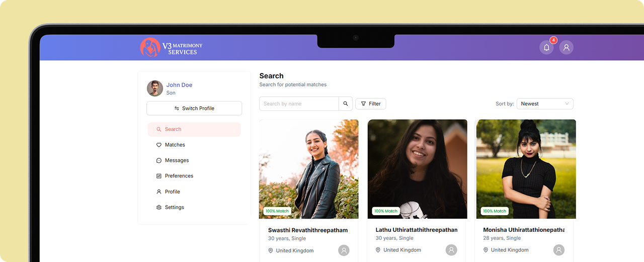The height and width of the screenshot is (262, 644).
Task: Open Monisha Uthirattathionepatha's photo
Action: tap(526, 169)
